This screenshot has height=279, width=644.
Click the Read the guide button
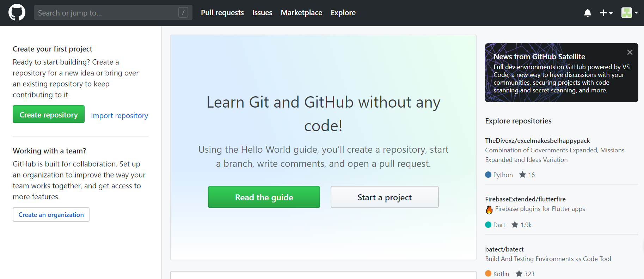tap(264, 197)
